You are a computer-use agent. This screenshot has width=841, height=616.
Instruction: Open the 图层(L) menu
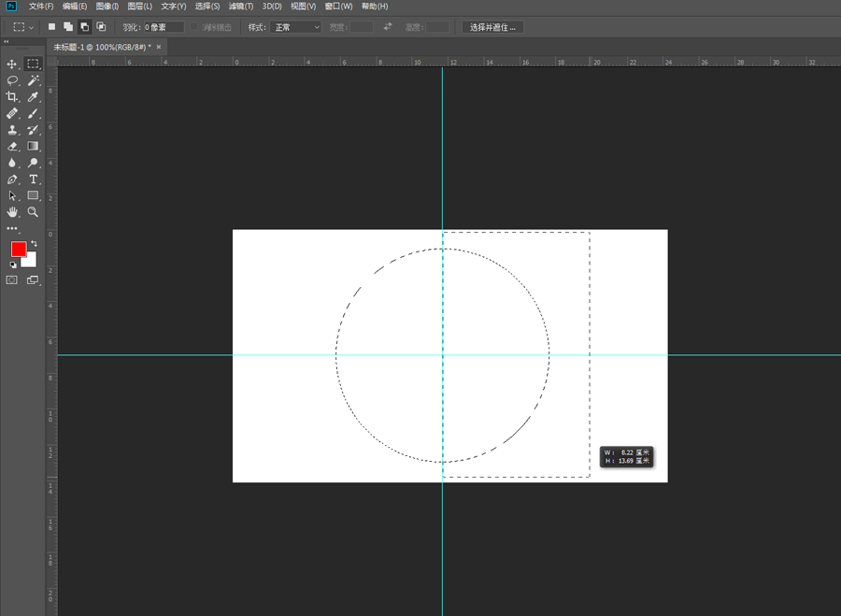click(140, 7)
